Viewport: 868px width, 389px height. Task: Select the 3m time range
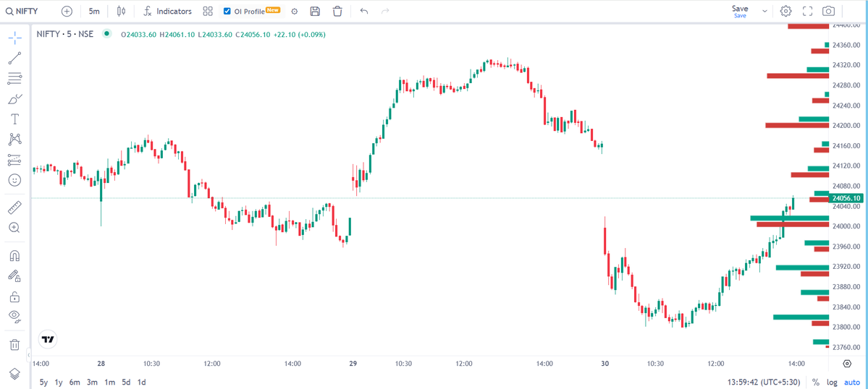click(92, 382)
